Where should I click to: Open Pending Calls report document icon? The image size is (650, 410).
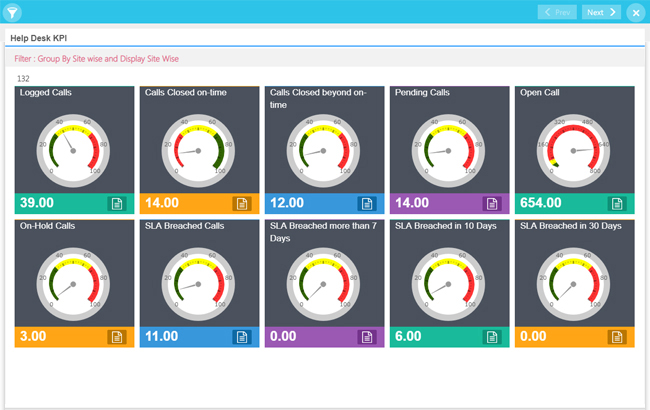(x=492, y=204)
